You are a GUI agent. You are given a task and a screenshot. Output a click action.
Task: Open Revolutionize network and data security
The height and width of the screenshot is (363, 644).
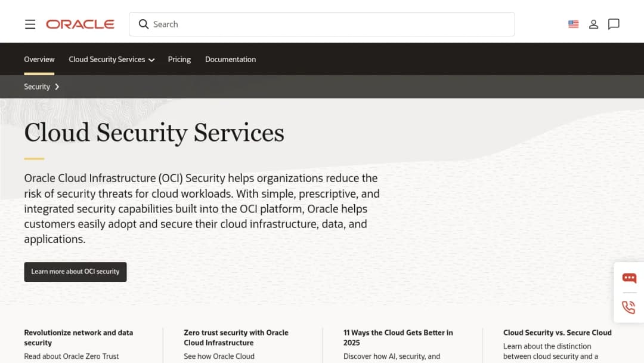click(79, 337)
